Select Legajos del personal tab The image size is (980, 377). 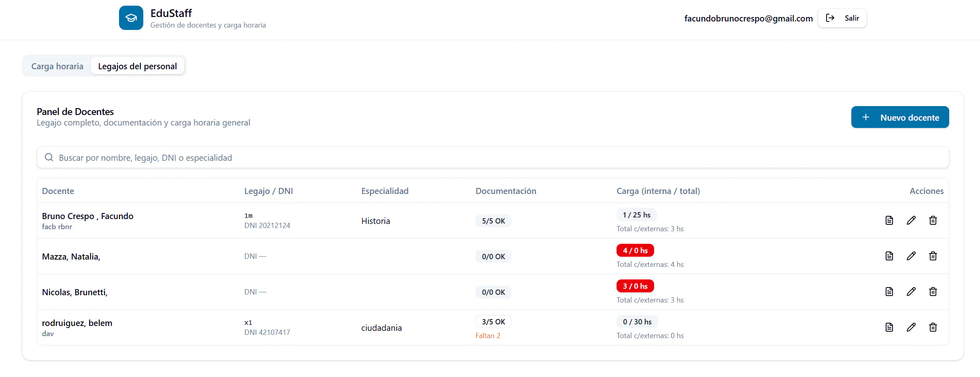click(137, 66)
